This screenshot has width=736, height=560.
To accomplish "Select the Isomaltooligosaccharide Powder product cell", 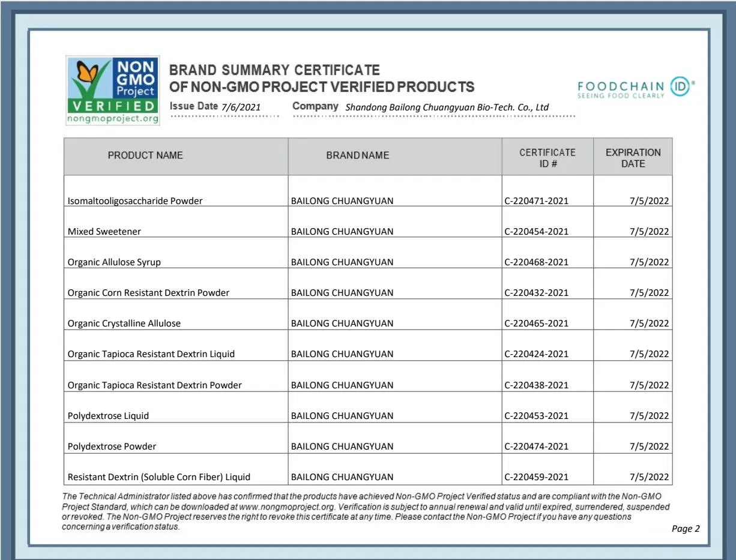I will (x=135, y=201).
